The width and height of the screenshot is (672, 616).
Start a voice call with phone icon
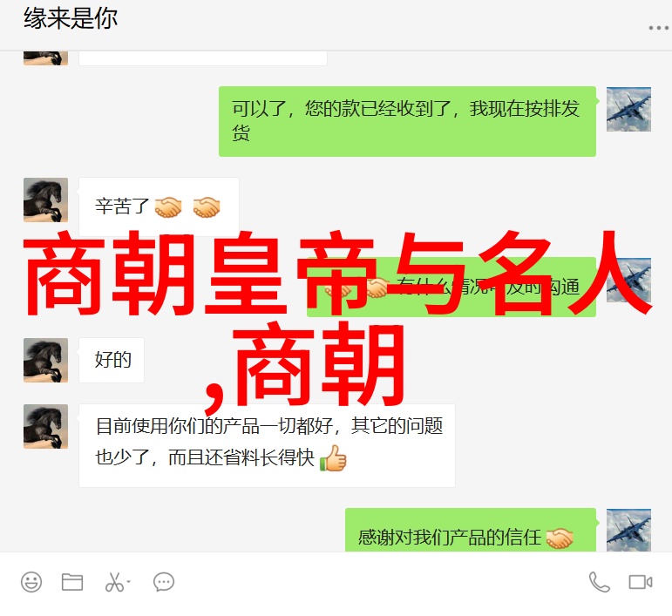[599, 582]
